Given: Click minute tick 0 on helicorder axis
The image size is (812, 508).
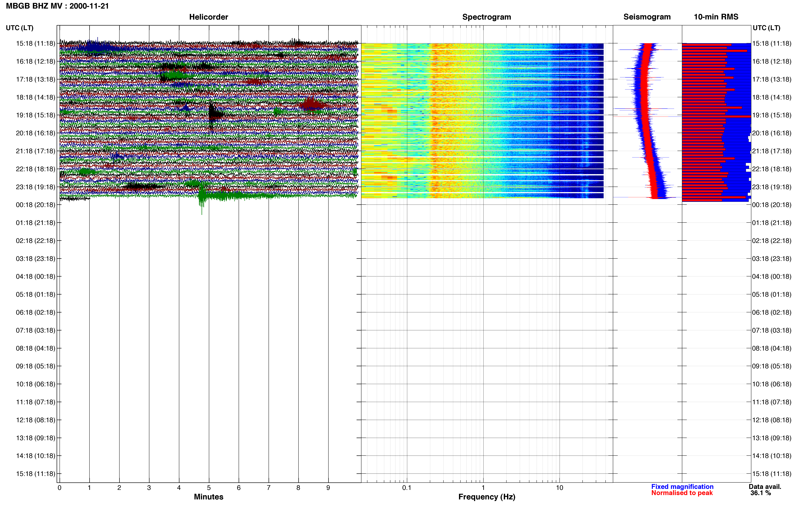Looking at the screenshot, I should tap(59, 487).
